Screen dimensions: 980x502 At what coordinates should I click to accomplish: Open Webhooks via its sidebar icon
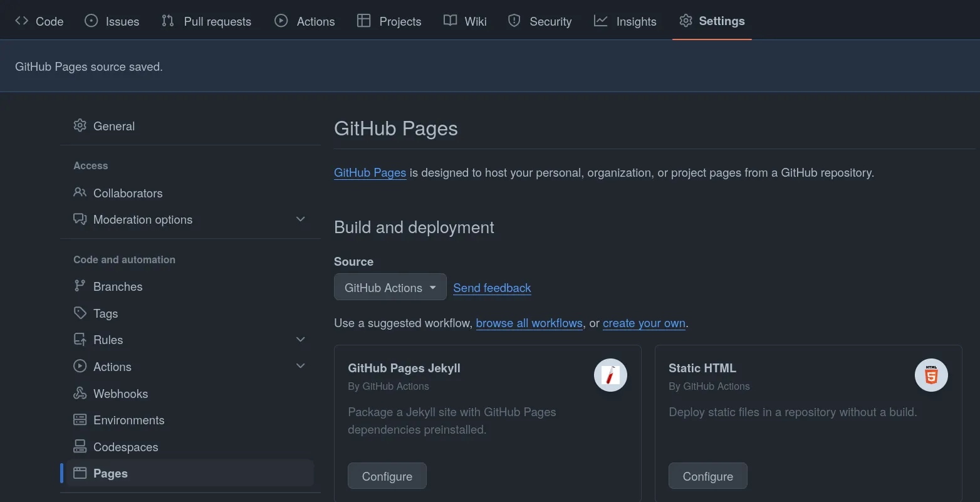(x=80, y=394)
